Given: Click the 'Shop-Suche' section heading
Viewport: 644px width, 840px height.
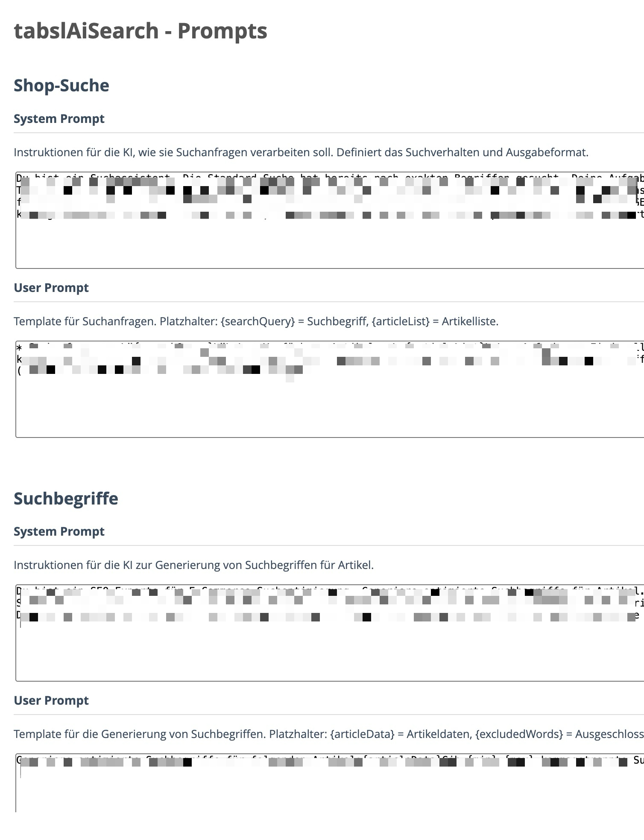Looking at the screenshot, I should (61, 85).
